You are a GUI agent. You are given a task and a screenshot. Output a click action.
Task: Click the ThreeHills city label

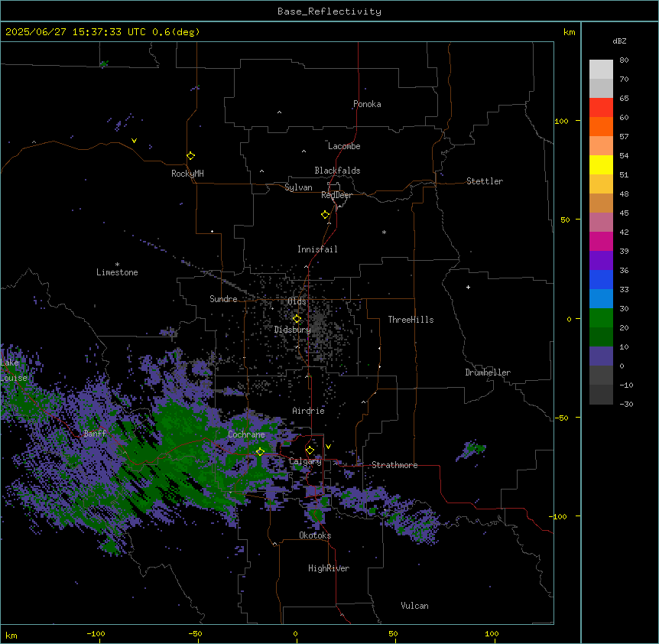(x=411, y=320)
